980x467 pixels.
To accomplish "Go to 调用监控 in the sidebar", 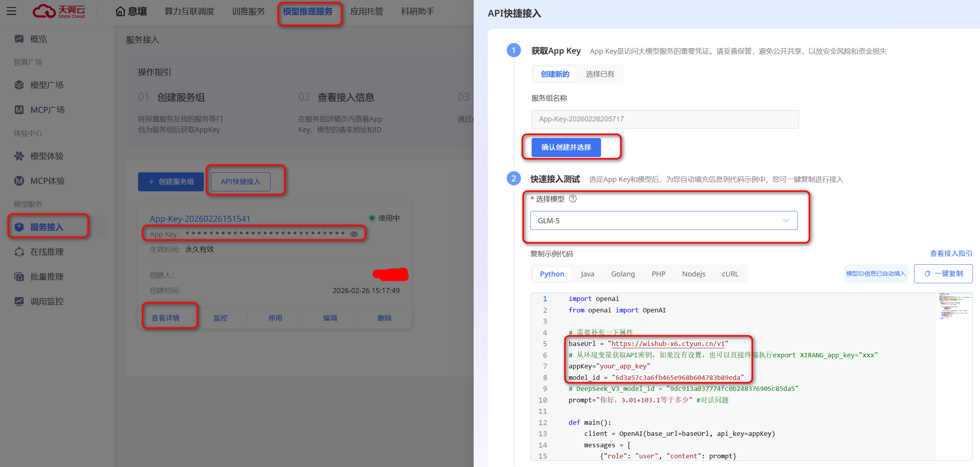I will coord(47,302).
